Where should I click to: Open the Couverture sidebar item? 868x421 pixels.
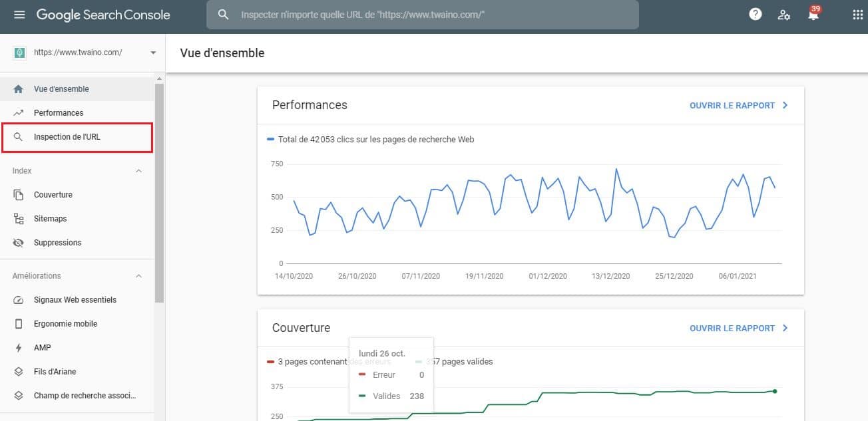[x=77, y=195]
